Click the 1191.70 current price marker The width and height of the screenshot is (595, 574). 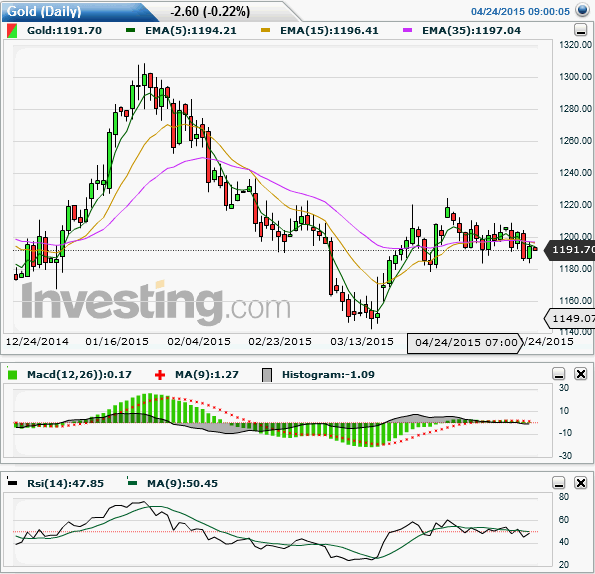coord(570,250)
